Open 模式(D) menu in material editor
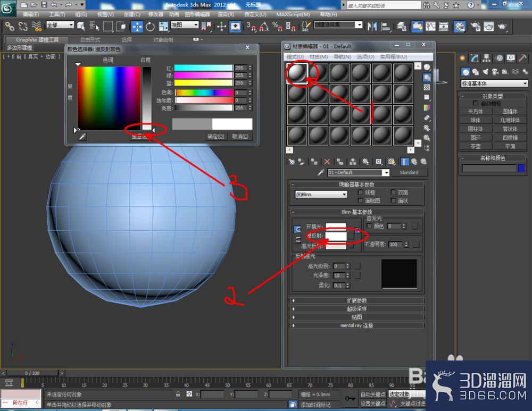 click(295, 57)
